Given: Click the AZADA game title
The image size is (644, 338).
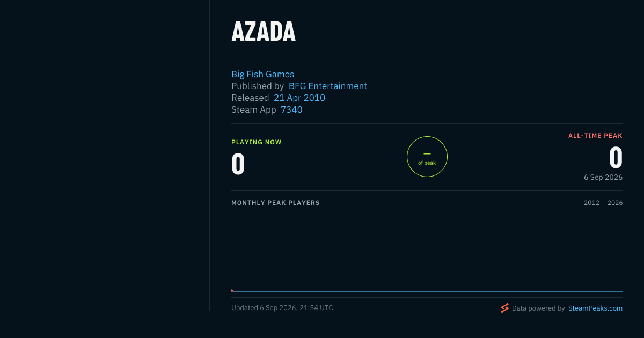Looking at the screenshot, I should tap(264, 32).
